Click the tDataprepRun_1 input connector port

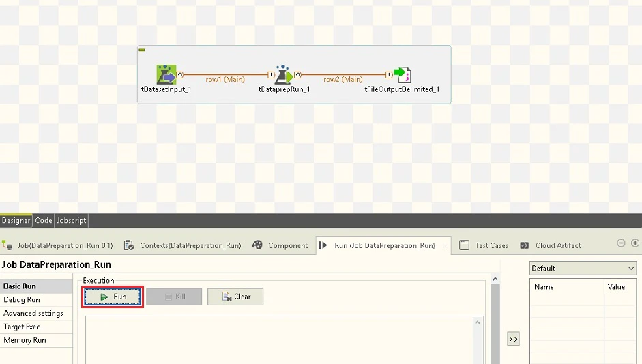tap(271, 74)
